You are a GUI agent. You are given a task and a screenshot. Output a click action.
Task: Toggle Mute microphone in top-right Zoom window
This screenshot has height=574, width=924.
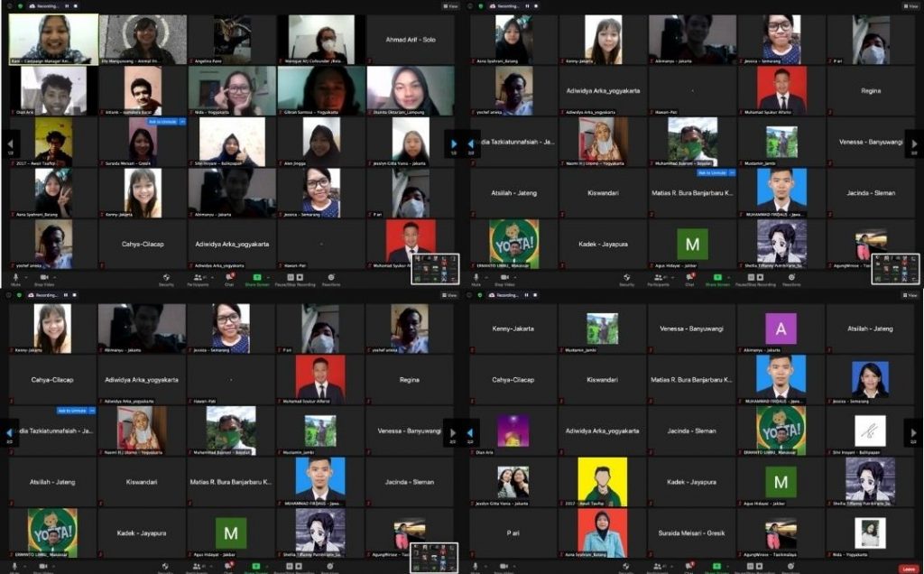(476, 278)
